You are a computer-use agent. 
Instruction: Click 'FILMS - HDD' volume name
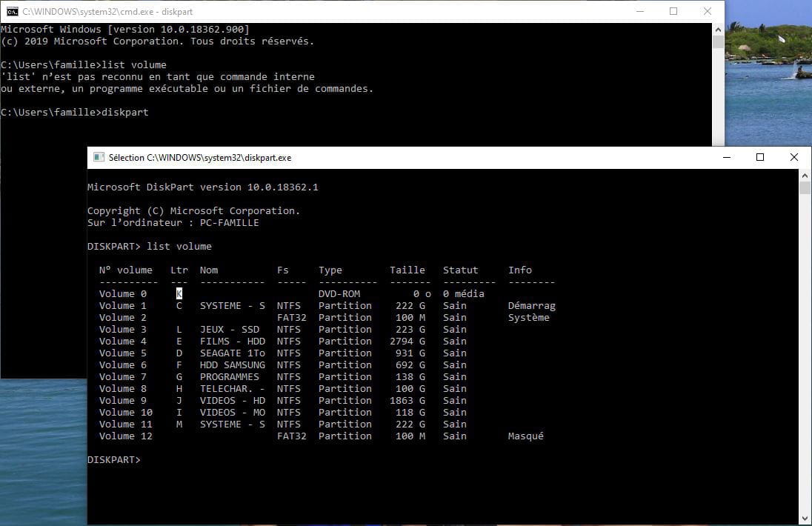pos(233,342)
